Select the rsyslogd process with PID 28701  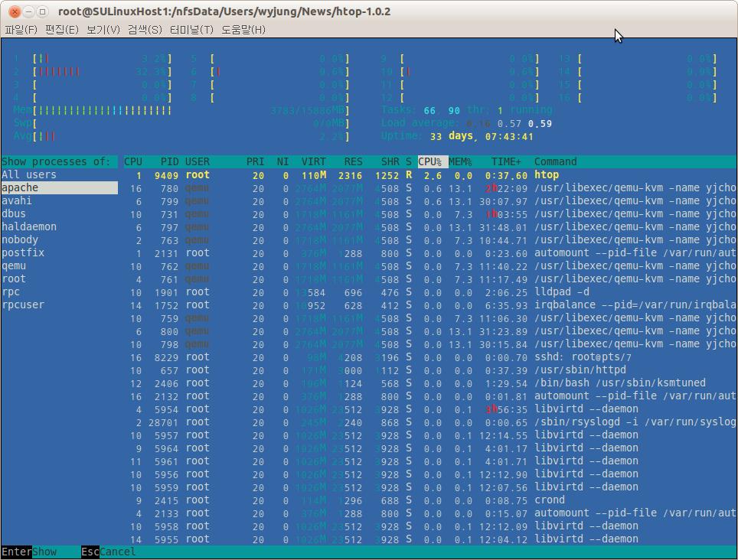430,422
